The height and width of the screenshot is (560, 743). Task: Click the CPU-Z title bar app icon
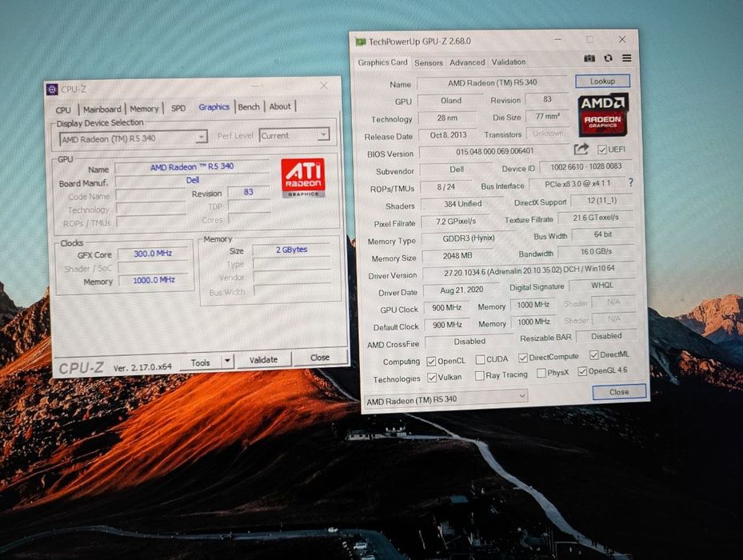tap(52, 90)
